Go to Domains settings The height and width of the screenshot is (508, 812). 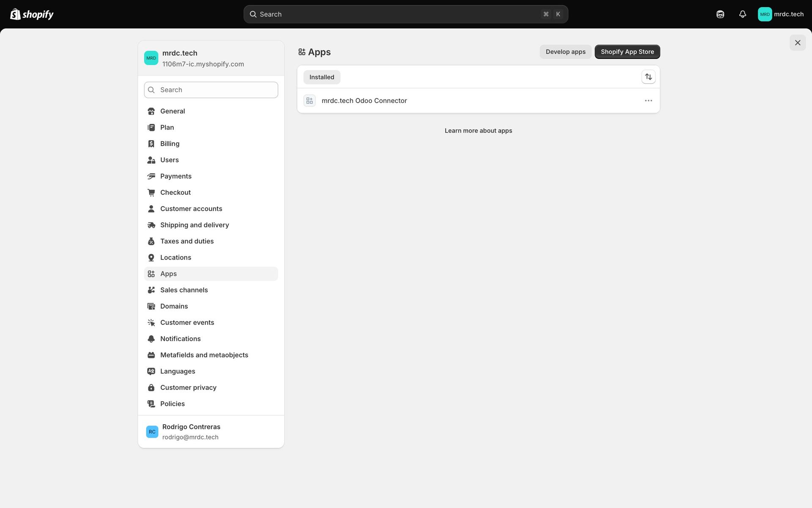tap(211, 306)
